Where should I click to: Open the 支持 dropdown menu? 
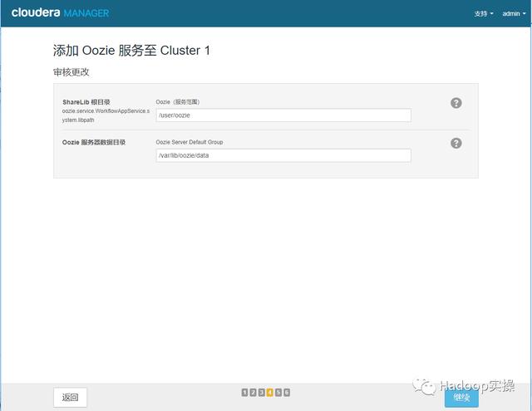point(484,13)
